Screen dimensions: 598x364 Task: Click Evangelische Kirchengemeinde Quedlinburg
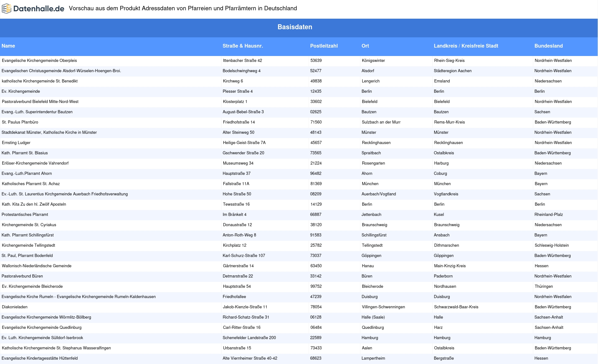42,328
